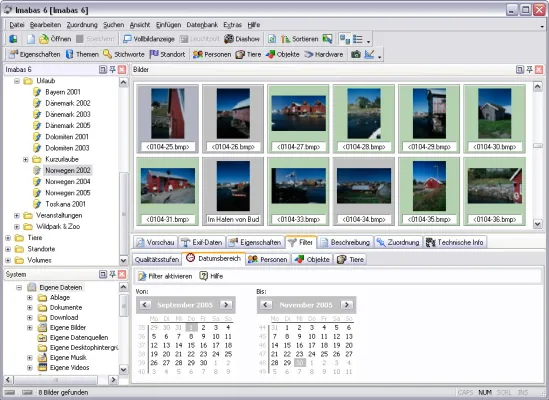Select Toskana 2001 in the tree
Screen dimensions: 549x400
(x=65, y=204)
